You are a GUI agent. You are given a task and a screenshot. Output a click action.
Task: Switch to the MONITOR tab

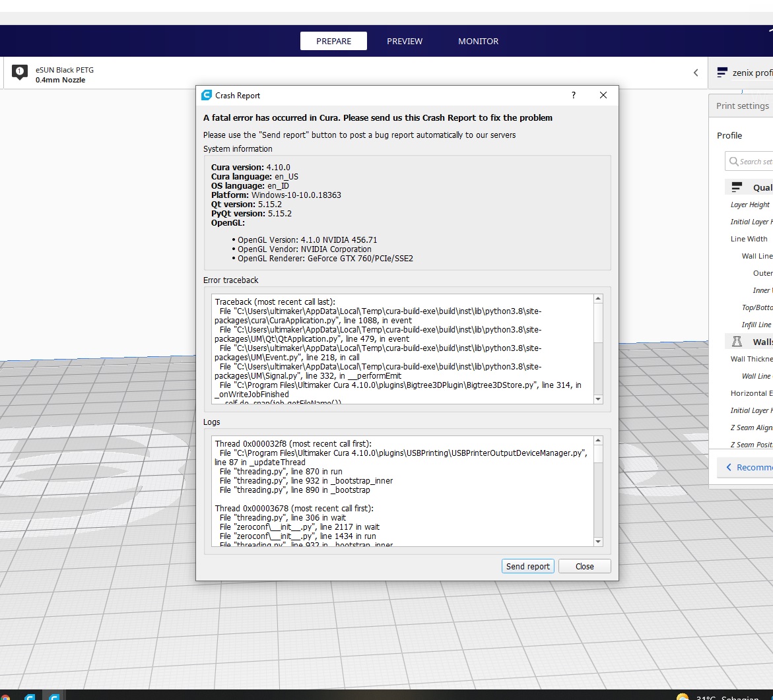tap(477, 41)
